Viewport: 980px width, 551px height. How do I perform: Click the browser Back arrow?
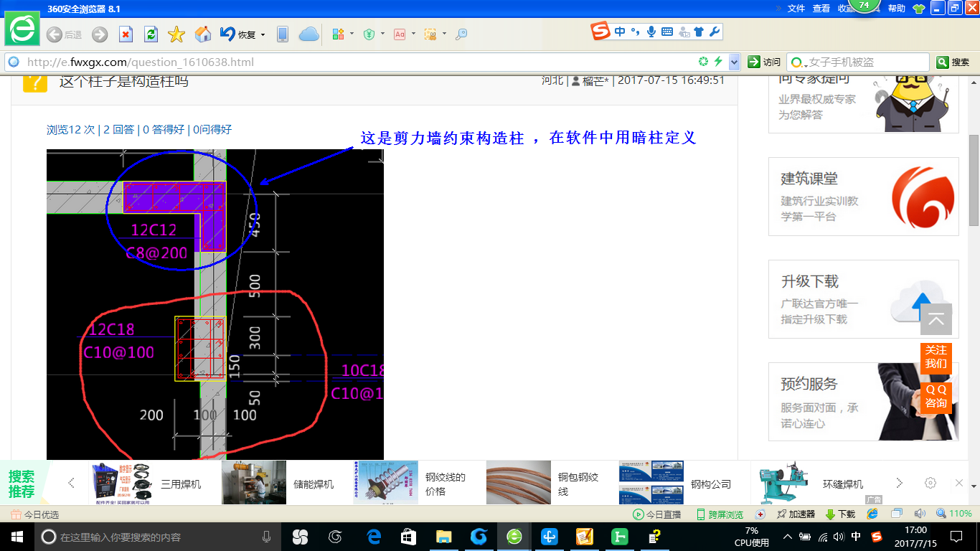click(x=54, y=34)
